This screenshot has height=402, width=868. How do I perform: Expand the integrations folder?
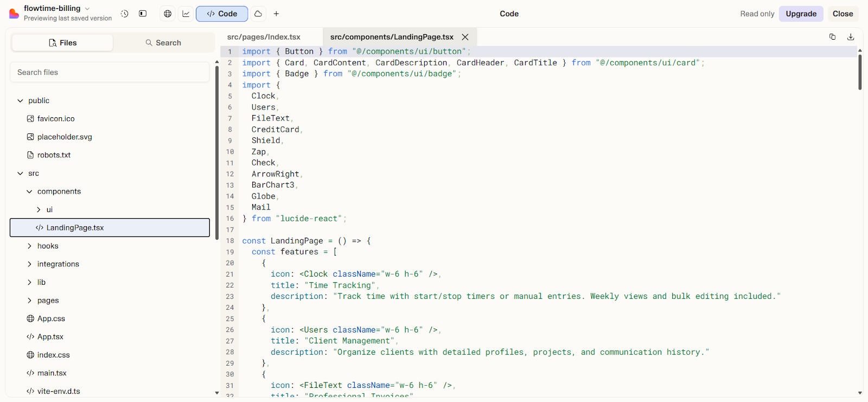tap(29, 264)
